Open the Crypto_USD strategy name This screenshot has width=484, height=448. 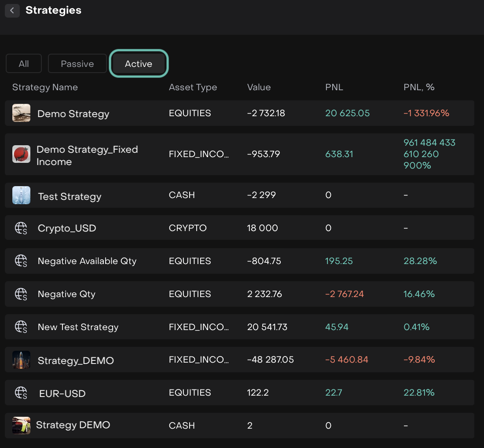click(x=67, y=228)
